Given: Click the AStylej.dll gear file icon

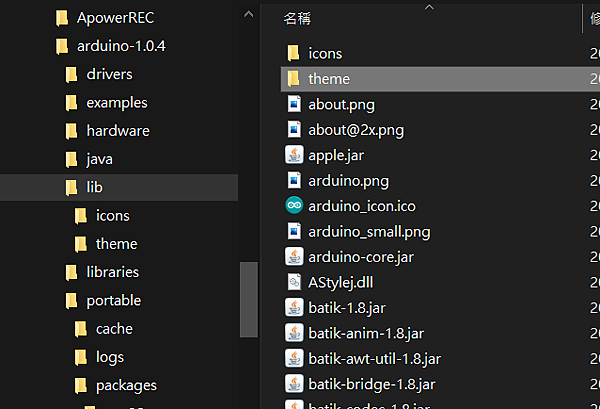Looking at the screenshot, I should click(x=294, y=282).
